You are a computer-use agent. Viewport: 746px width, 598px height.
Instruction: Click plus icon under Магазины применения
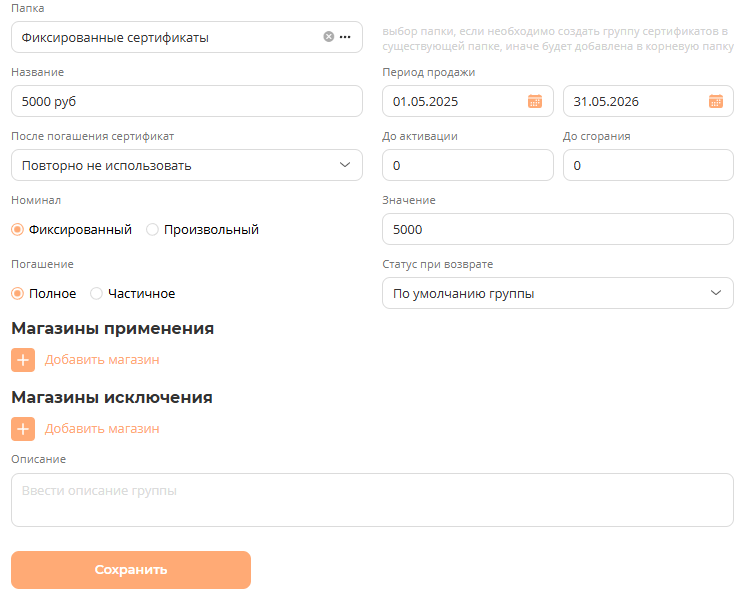click(x=23, y=360)
